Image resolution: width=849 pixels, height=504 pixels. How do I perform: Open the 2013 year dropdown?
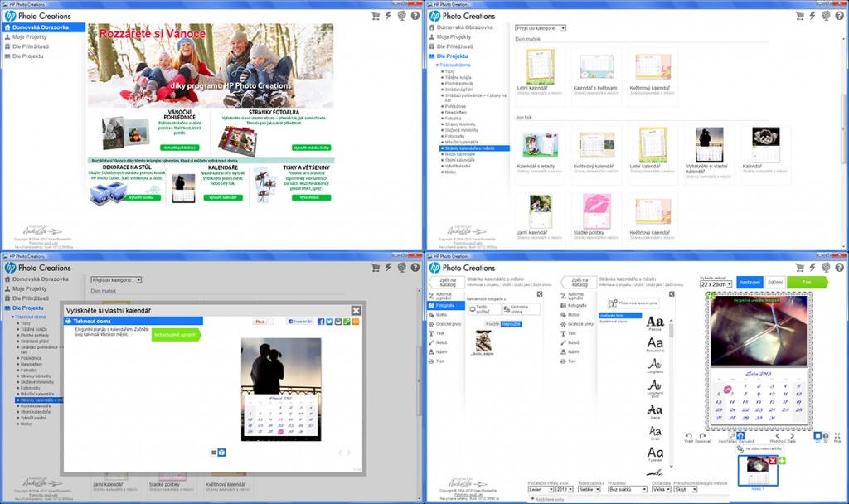[x=564, y=489]
